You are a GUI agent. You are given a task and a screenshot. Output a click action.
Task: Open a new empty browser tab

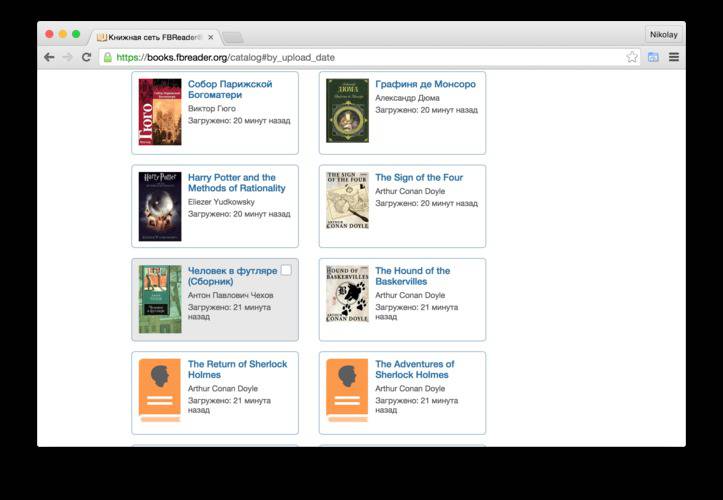pyautogui.click(x=232, y=37)
